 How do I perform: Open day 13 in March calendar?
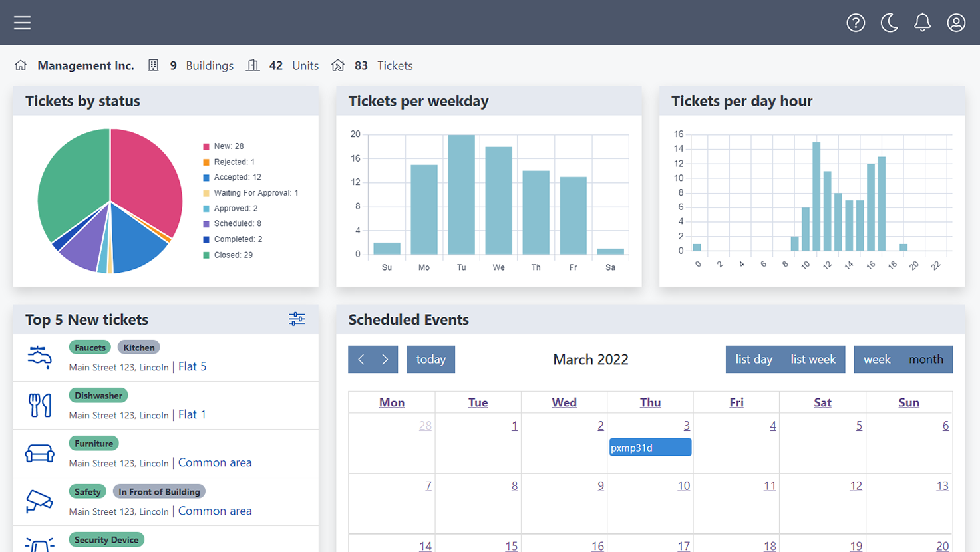coord(942,486)
